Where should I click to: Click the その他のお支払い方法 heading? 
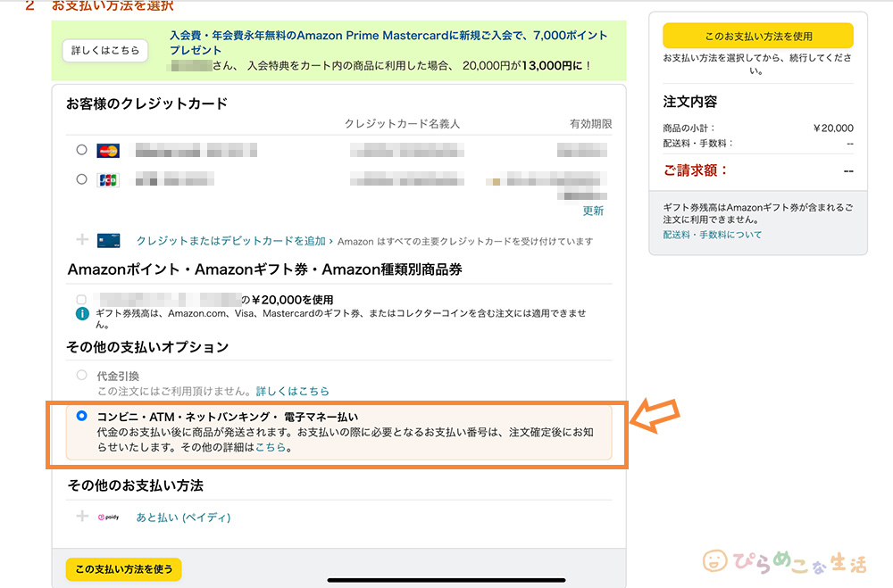[x=136, y=485]
